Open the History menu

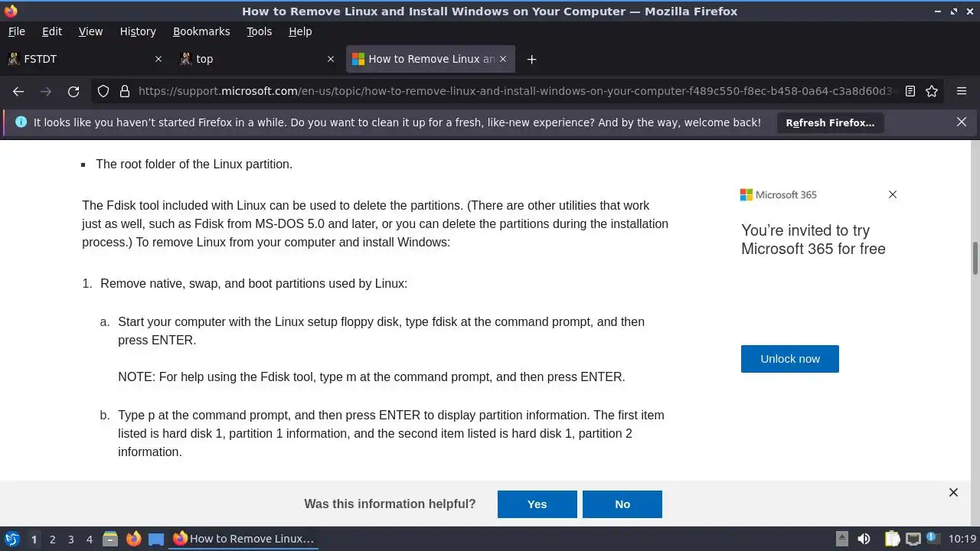tap(138, 31)
